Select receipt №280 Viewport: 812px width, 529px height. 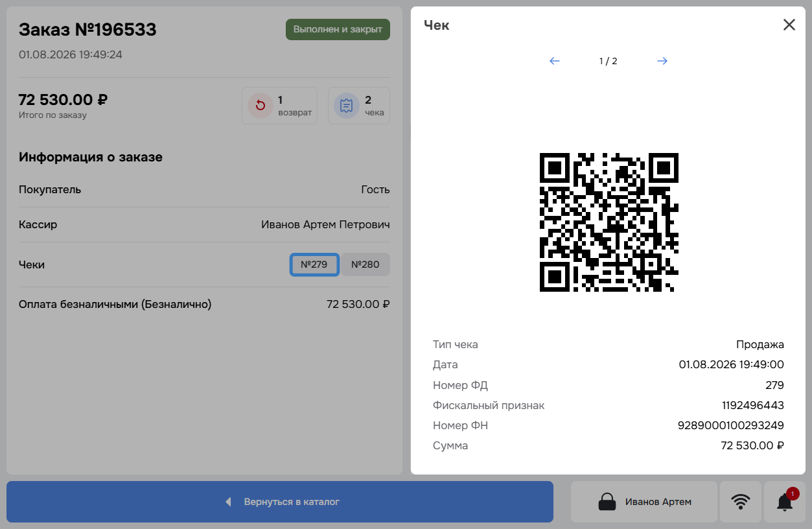tap(365, 264)
